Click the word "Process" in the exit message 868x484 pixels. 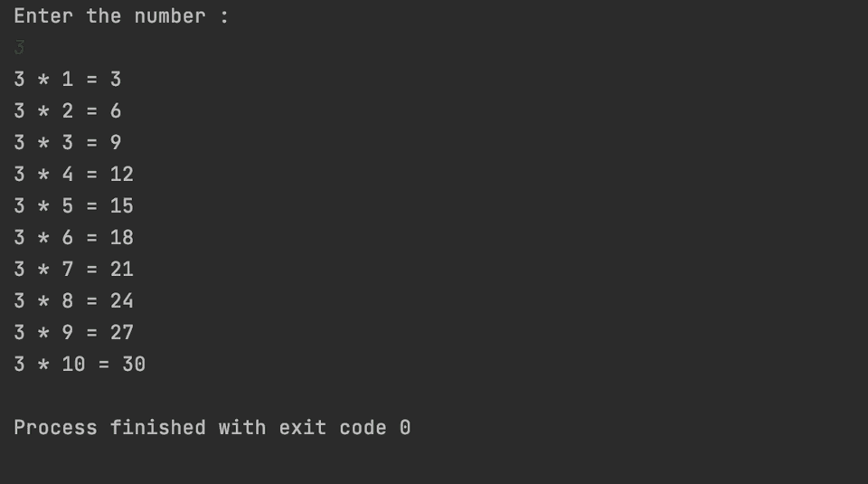[x=55, y=428]
